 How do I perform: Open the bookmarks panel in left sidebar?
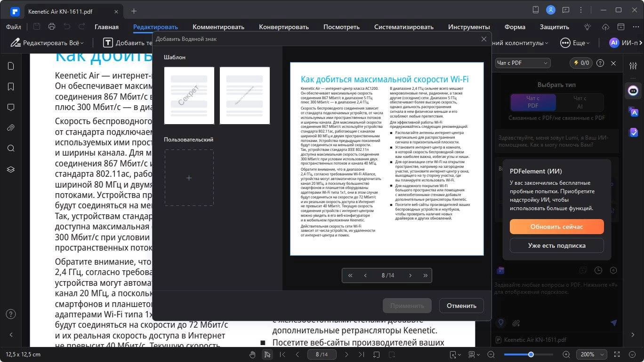[11, 87]
